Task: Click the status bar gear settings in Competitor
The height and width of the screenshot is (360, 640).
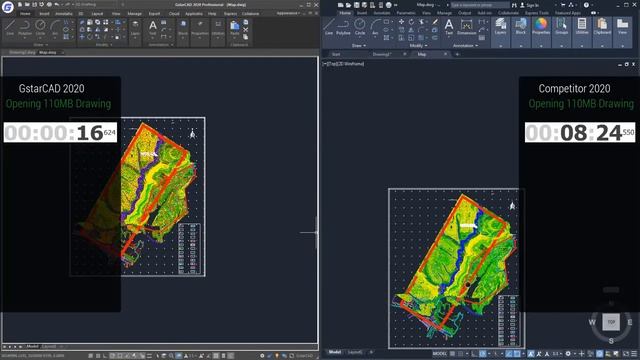Action: [x=568, y=354]
